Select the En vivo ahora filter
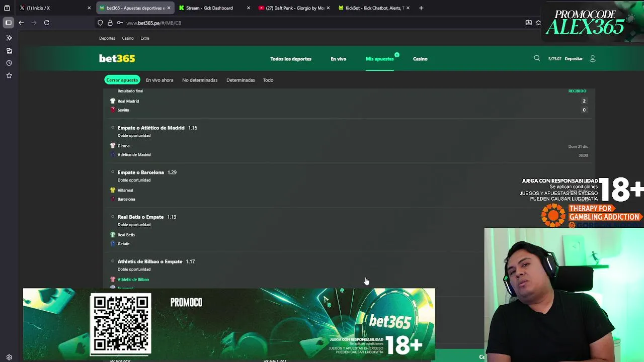 pos(159,80)
